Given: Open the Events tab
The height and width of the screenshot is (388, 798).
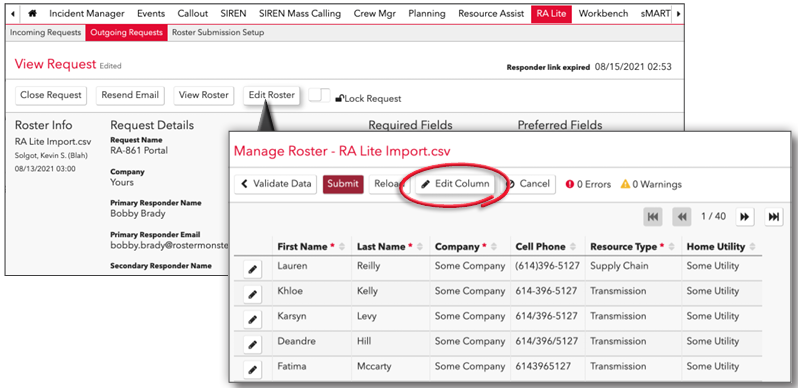Looking at the screenshot, I should (x=151, y=14).
